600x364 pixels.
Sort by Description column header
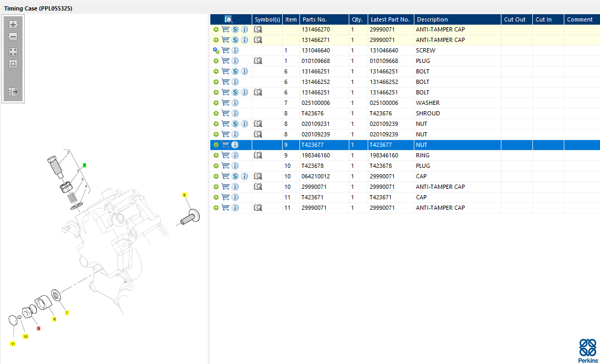click(x=458, y=19)
